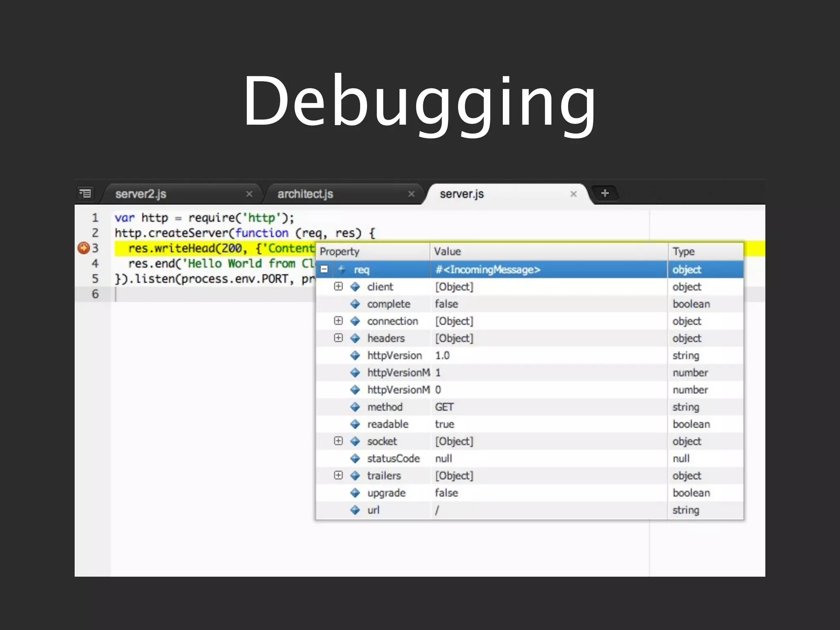Close the architect.js tab
The height and width of the screenshot is (630, 840).
coord(411,194)
